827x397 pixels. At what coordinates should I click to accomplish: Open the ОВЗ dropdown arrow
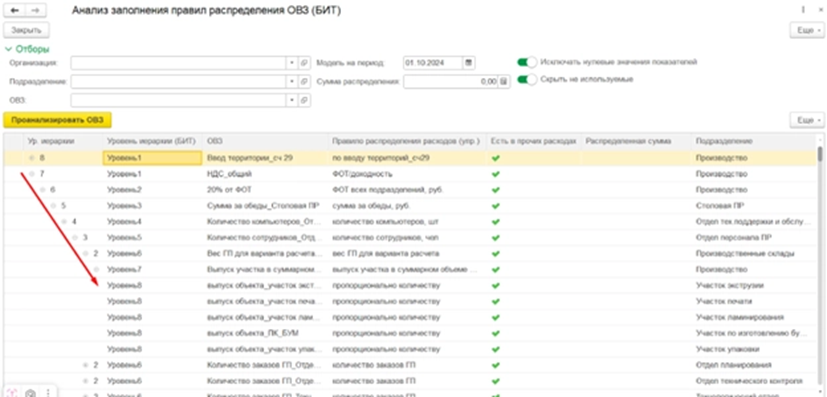click(292, 100)
